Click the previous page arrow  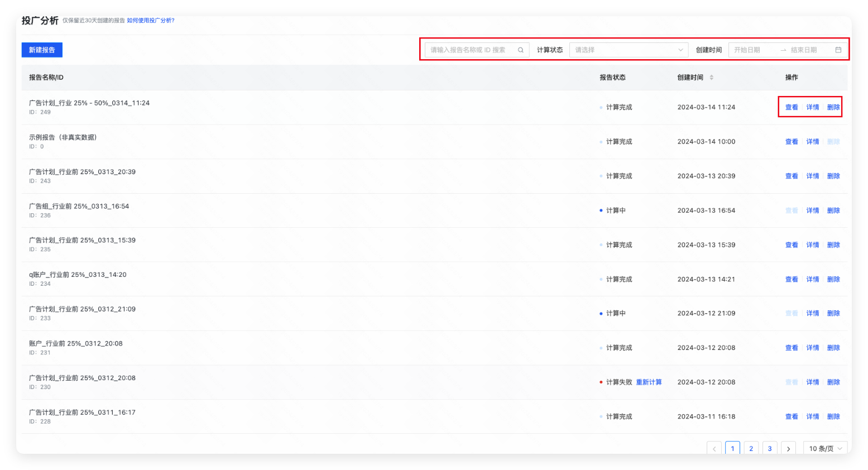pos(714,448)
